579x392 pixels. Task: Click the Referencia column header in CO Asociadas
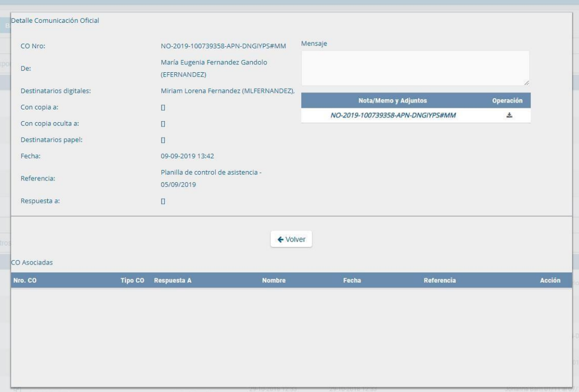coord(440,280)
